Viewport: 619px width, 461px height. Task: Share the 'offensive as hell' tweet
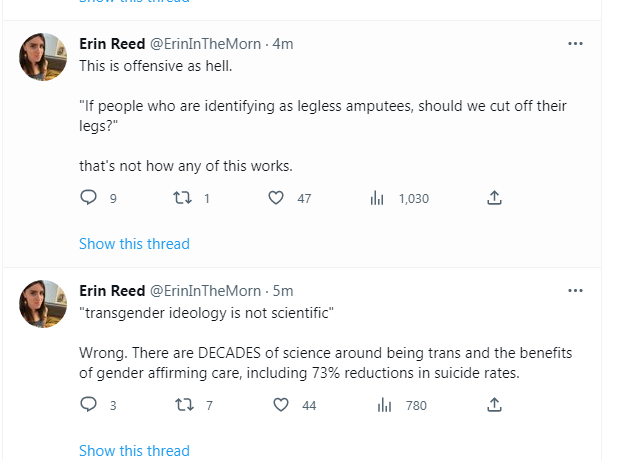coord(493,198)
